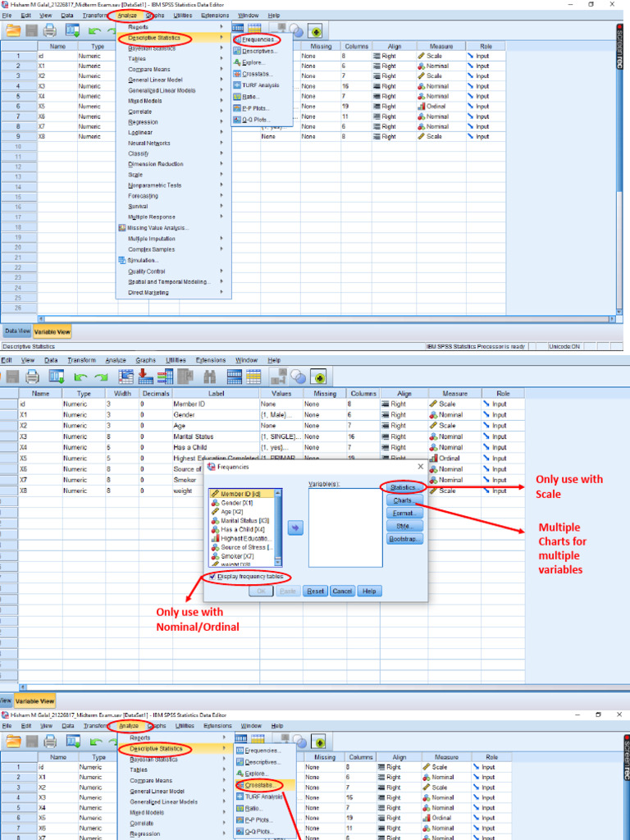
Task: Click the Member ID label cell in the middle window
Action: click(x=216, y=404)
